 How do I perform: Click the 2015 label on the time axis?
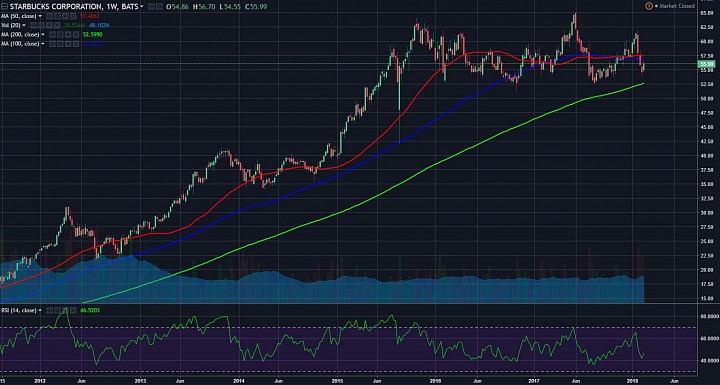point(338,381)
